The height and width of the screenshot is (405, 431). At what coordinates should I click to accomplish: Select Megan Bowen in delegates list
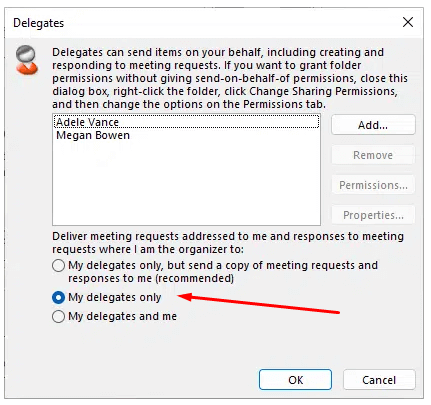pyautogui.click(x=186, y=135)
